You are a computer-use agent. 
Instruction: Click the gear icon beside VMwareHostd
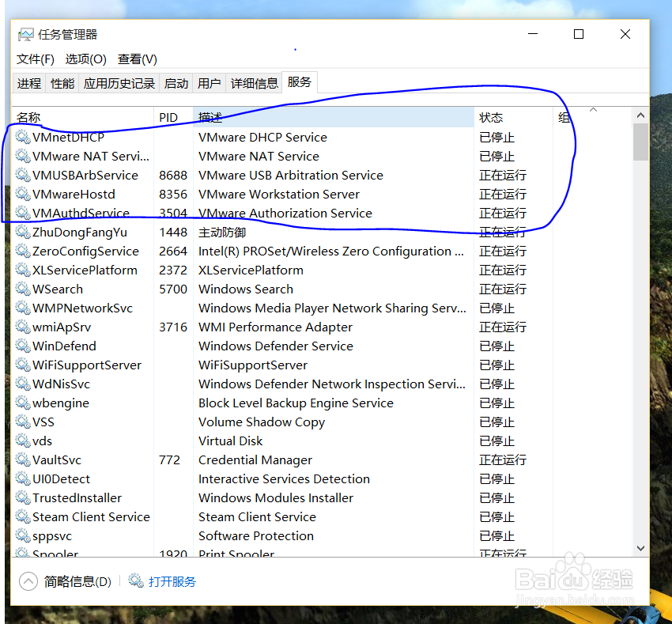point(23,194)
